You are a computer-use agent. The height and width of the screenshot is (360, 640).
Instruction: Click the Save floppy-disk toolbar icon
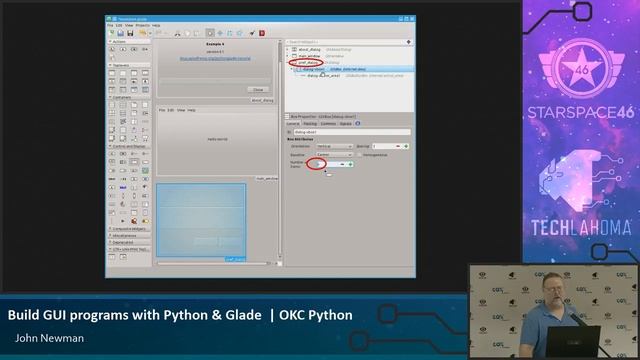130,33
